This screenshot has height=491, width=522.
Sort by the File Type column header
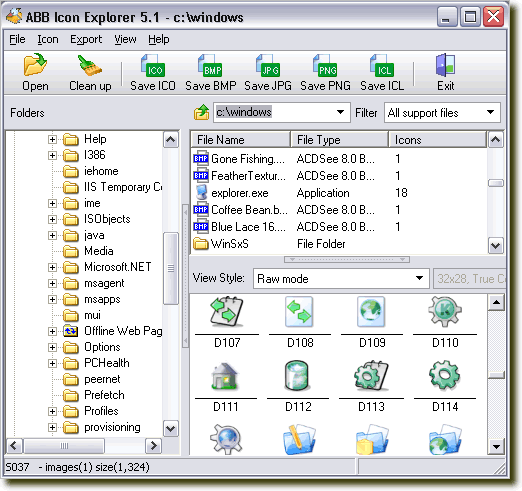(339, 140)
